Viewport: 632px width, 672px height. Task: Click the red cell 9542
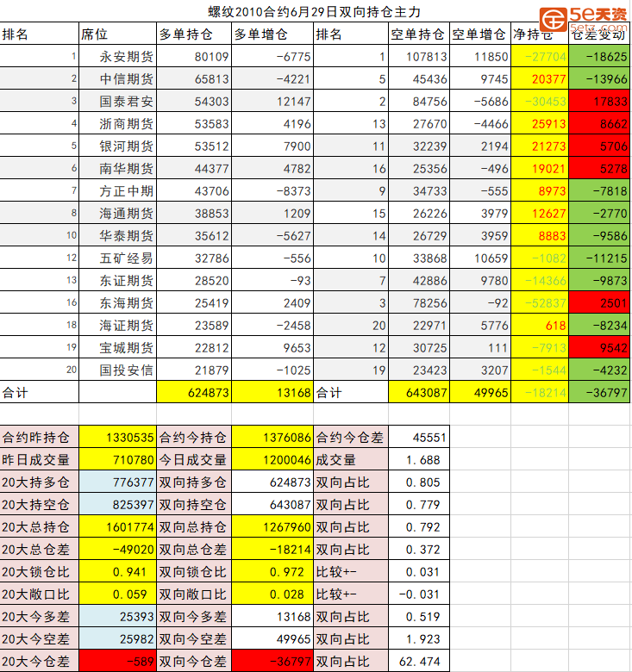(x=599, y=347)
